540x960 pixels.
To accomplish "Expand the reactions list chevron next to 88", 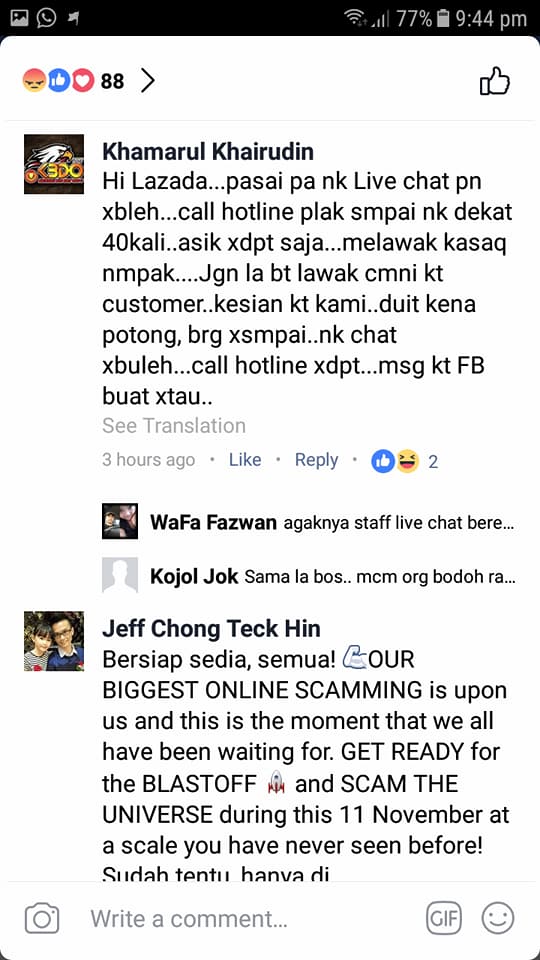I will tap(147, 81).
